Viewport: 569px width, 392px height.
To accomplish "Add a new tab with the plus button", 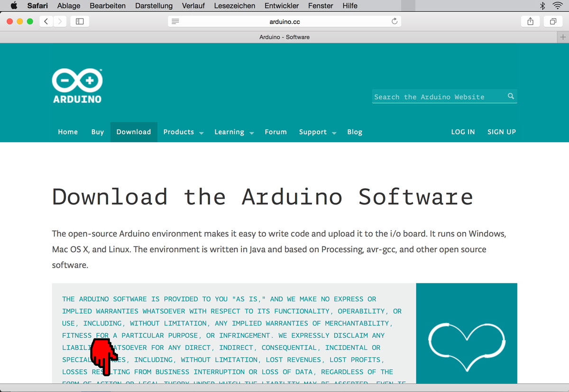I will coord(563,37).
